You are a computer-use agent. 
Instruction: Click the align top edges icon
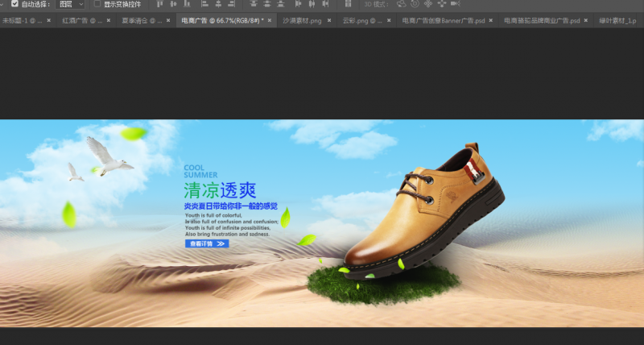pos(158,4)
